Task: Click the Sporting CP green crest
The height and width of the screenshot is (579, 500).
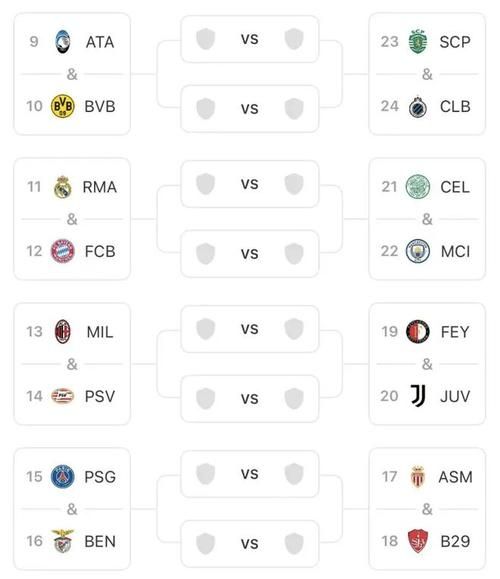Action: (x=418, y=42)
